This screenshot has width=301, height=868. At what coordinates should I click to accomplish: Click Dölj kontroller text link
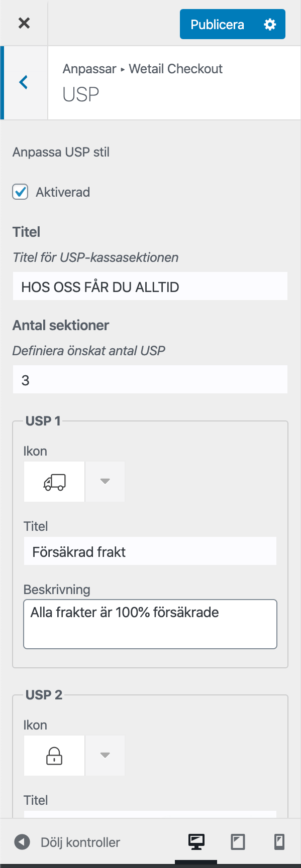[80, 842]
